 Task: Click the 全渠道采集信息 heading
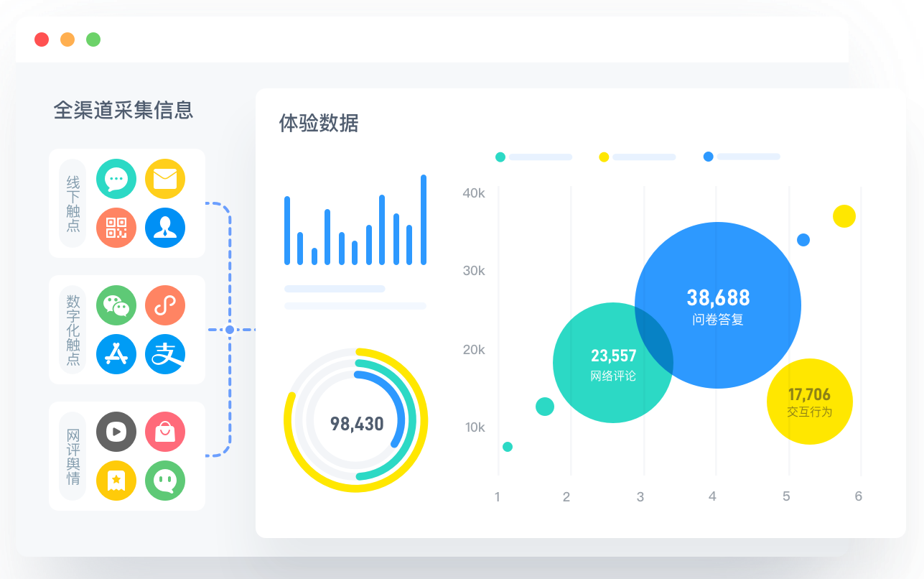123,110
